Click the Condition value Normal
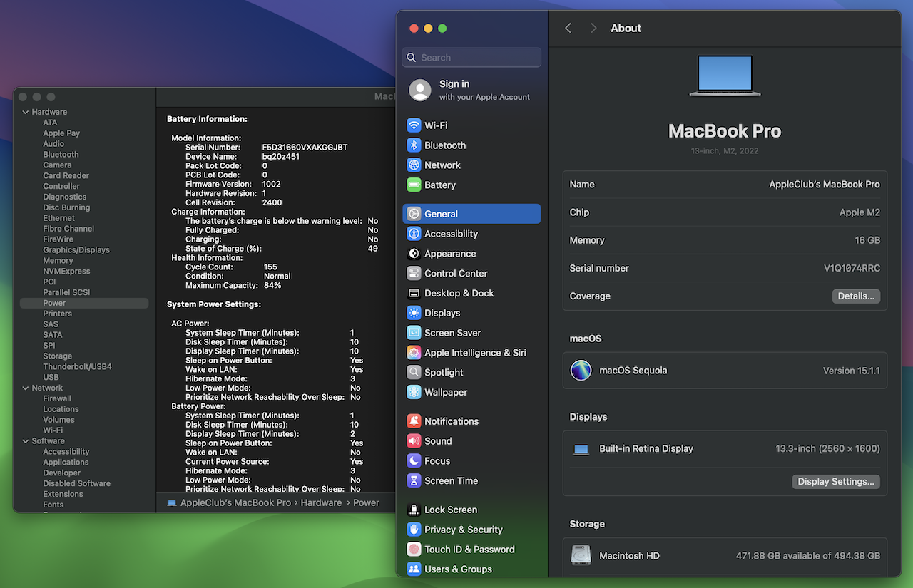Screen dimensions: 913x588 pyautogui.click(x=277, y=277)
